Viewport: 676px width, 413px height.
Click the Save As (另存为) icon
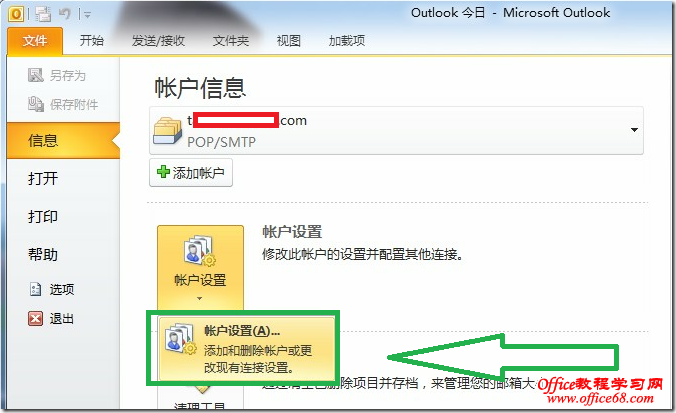[35, 75]
